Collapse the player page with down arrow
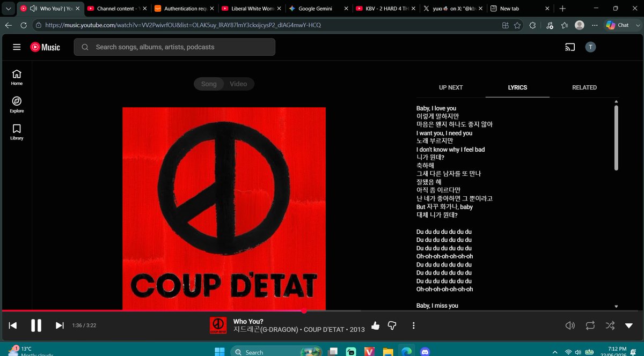The image size is (644, 356). coord(628,325)
